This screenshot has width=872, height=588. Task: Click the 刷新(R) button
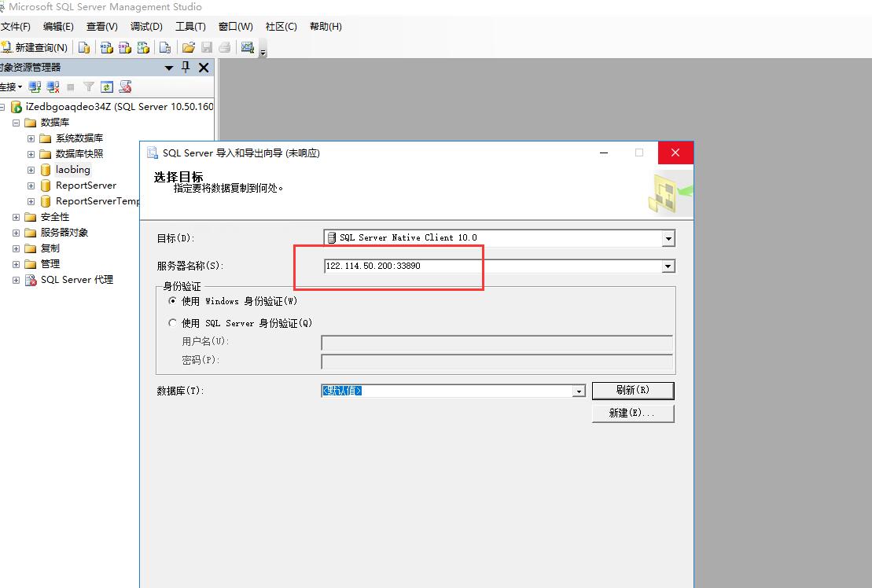click(x=633, y=390)
